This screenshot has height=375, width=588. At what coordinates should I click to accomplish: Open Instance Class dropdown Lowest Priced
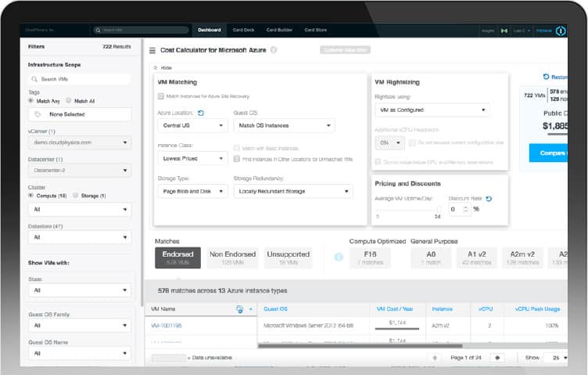pyautogui.click(x=192, y=158)
